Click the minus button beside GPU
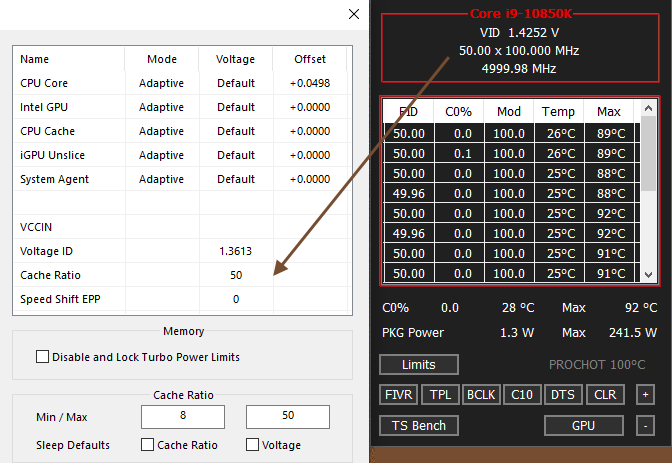 [x=645, y=425]
